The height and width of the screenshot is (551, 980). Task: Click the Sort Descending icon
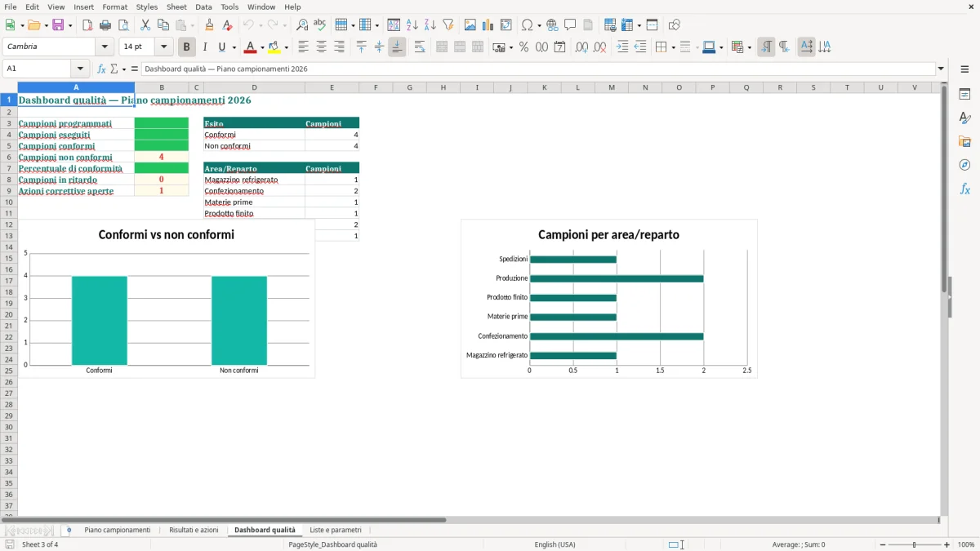click(430, 25)
